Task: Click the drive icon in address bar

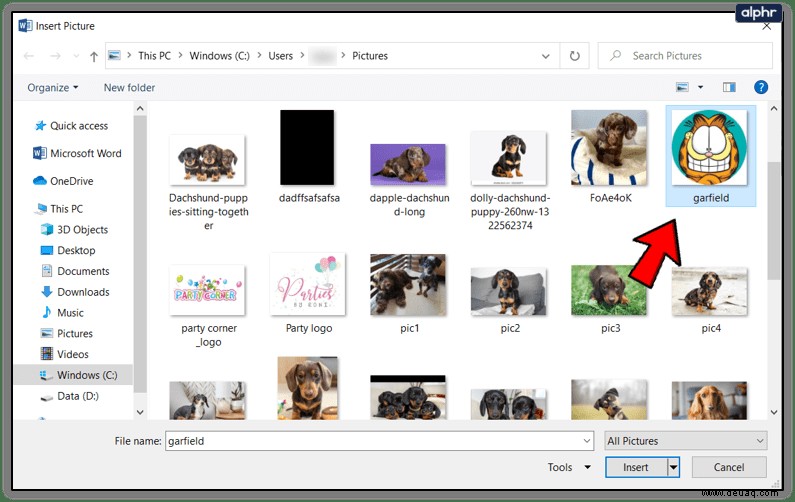Action: click(x=115, y=56)
